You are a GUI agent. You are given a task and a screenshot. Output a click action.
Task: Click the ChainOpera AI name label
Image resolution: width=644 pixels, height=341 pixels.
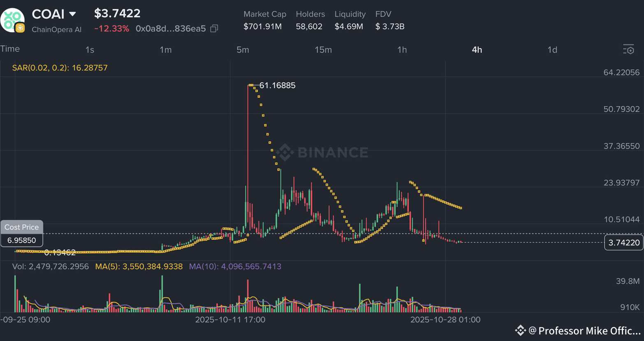click(56, 30)
